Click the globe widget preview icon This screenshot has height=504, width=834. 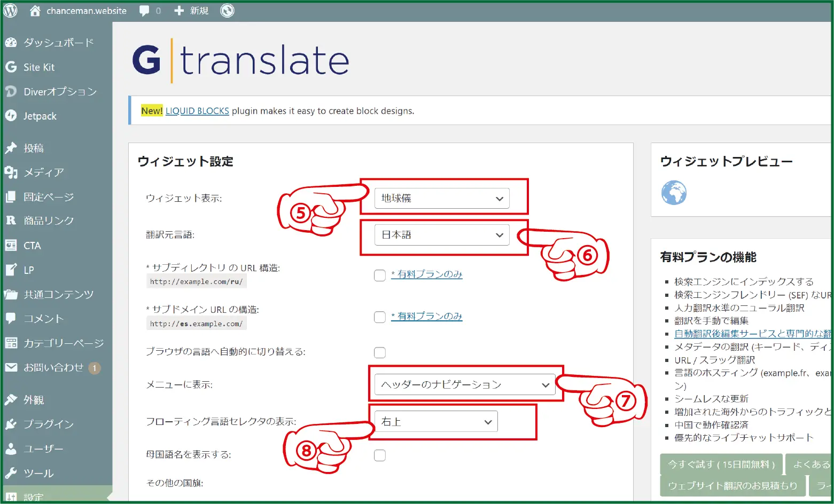(674, 193)
